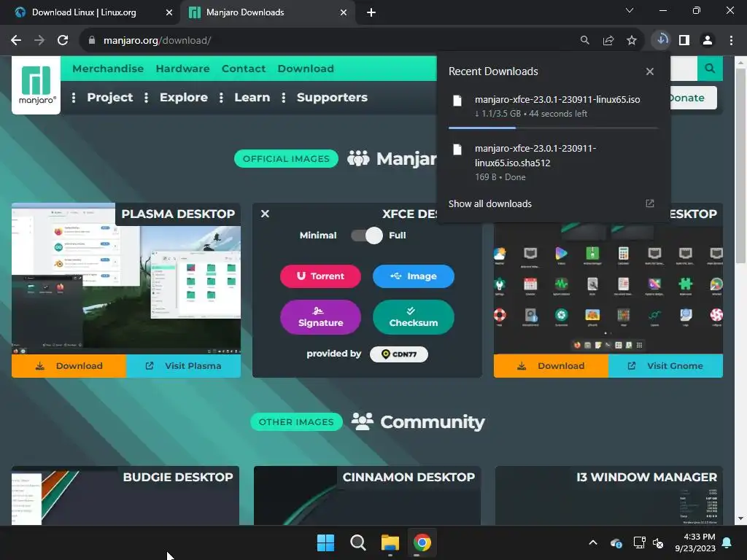This screenshot has width=747, height=560.
Task: Open Windows taskbar search
Action: point(357,542)
